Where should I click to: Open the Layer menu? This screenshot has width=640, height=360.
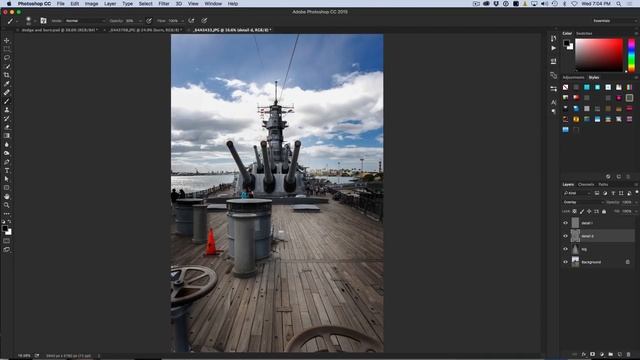pyautogui.click(x=110, y=4)
